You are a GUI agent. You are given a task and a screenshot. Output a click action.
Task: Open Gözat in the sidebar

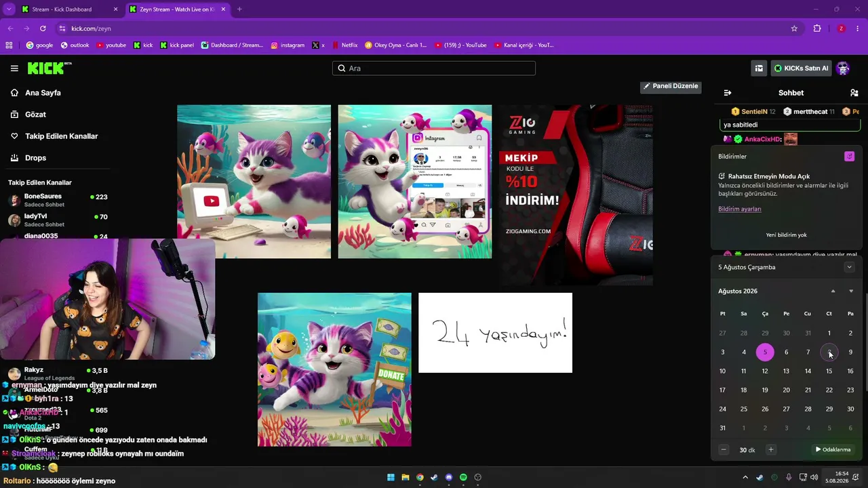pyautogui.click(x=35, y=115)
